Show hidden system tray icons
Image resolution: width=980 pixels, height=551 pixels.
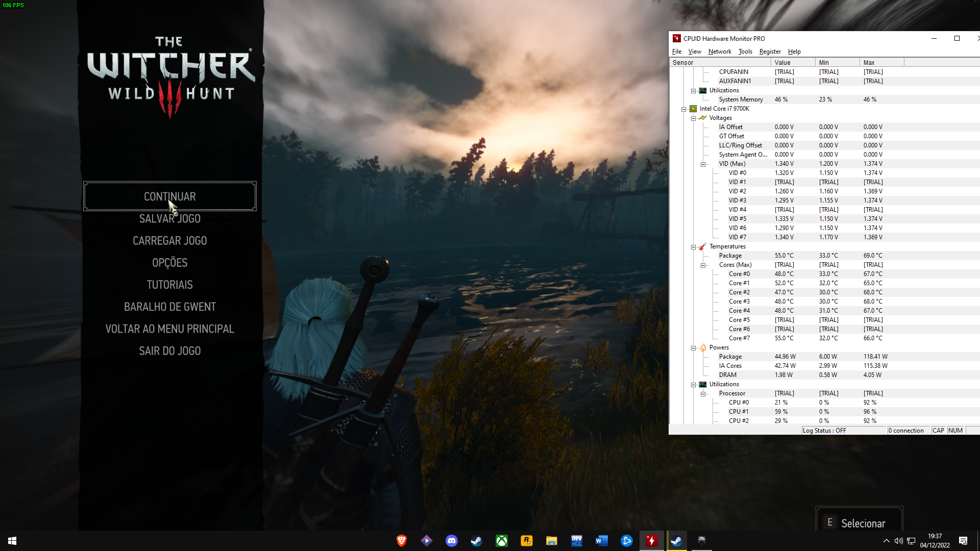[x=887, y=541]
